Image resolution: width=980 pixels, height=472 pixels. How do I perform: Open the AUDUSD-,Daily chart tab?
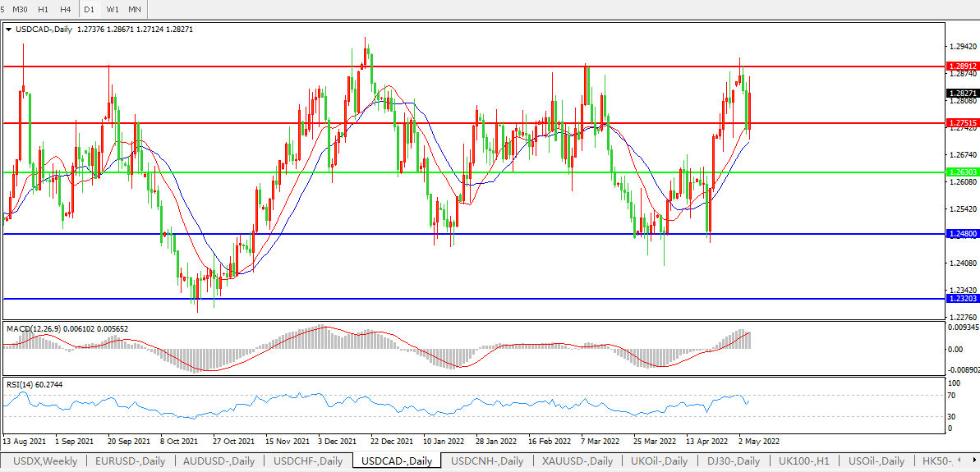tap(219, 461)
